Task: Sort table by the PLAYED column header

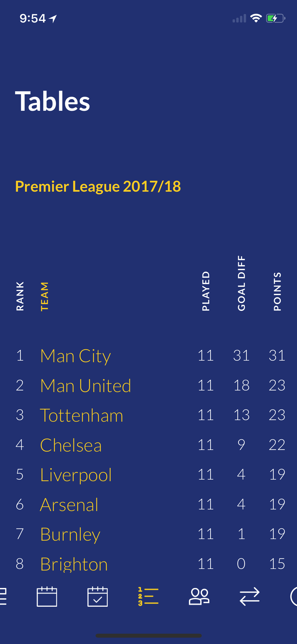Action: [206, 291]
